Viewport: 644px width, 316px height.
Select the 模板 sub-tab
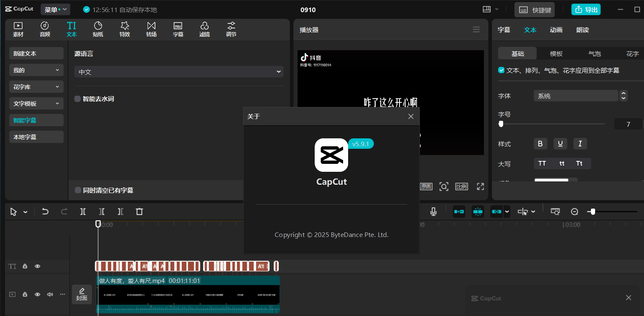pos(556,54)
